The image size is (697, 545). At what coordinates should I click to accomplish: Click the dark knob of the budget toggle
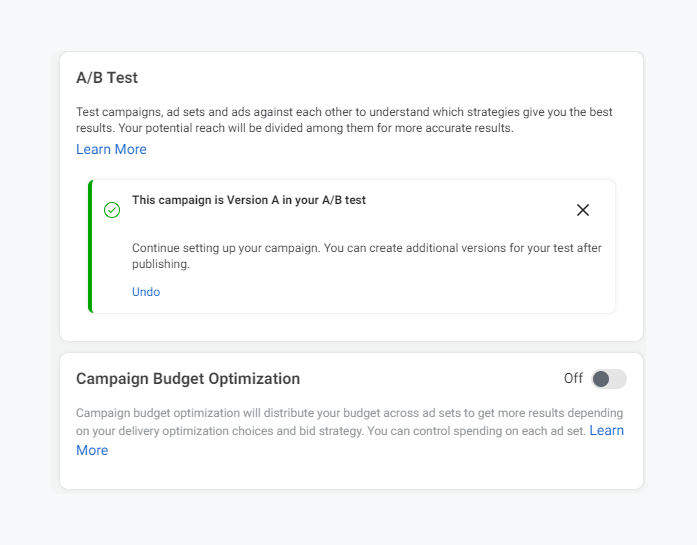[x=601, y=379]
